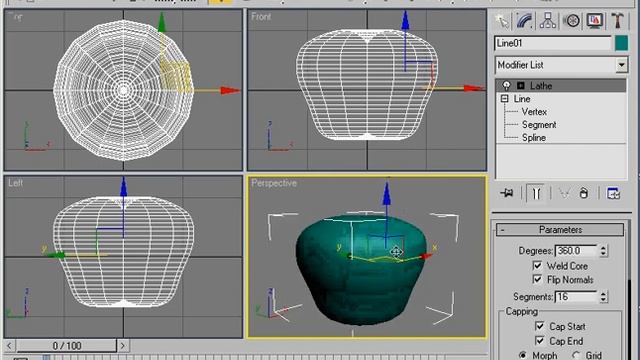Click the Segments spinner arrows

(603, 297)
